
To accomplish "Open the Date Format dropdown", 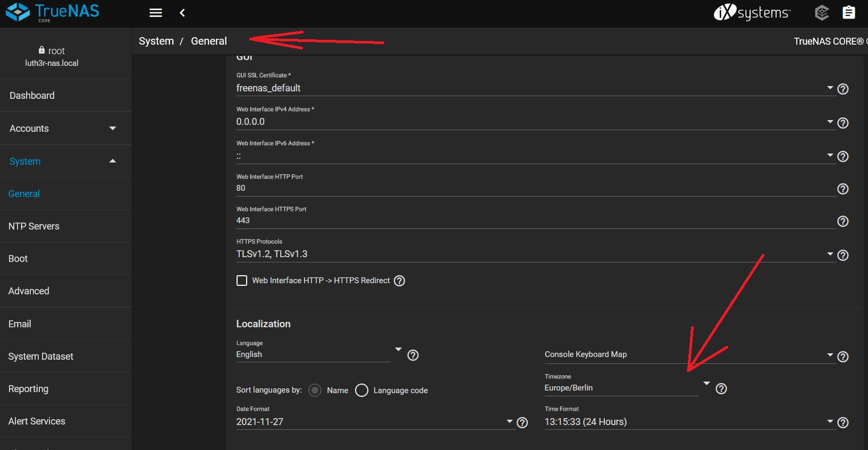I will coord(375,422).
